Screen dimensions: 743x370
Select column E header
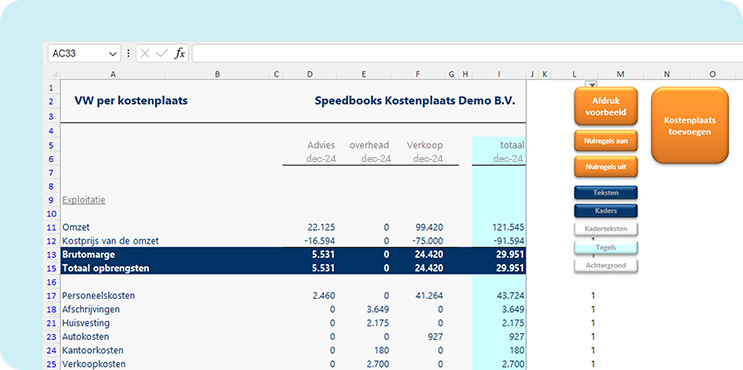click(364, 74)
